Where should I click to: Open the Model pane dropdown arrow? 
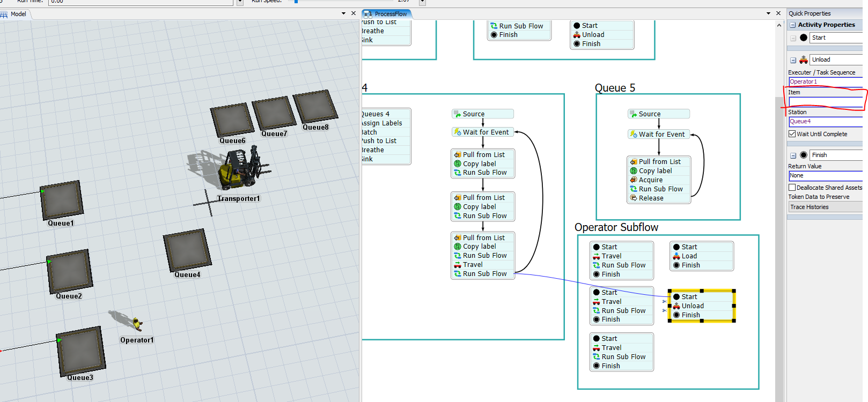coord(343,13)
